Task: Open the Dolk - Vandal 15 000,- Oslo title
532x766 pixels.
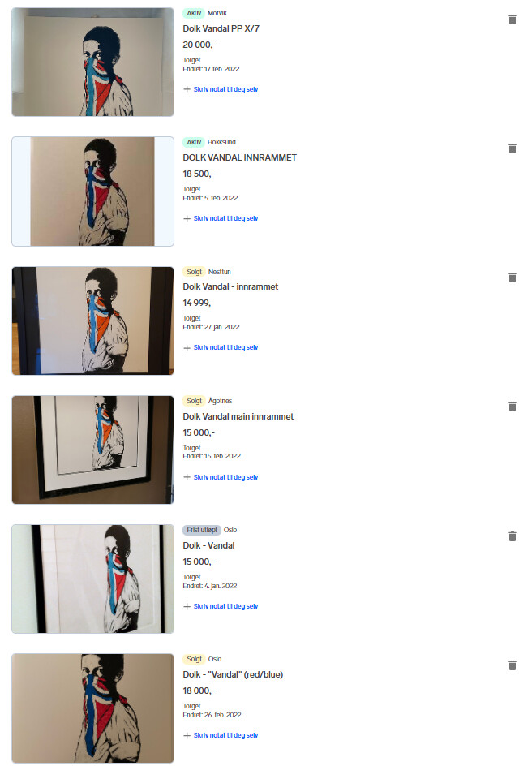Action: (x=208, y=545)
